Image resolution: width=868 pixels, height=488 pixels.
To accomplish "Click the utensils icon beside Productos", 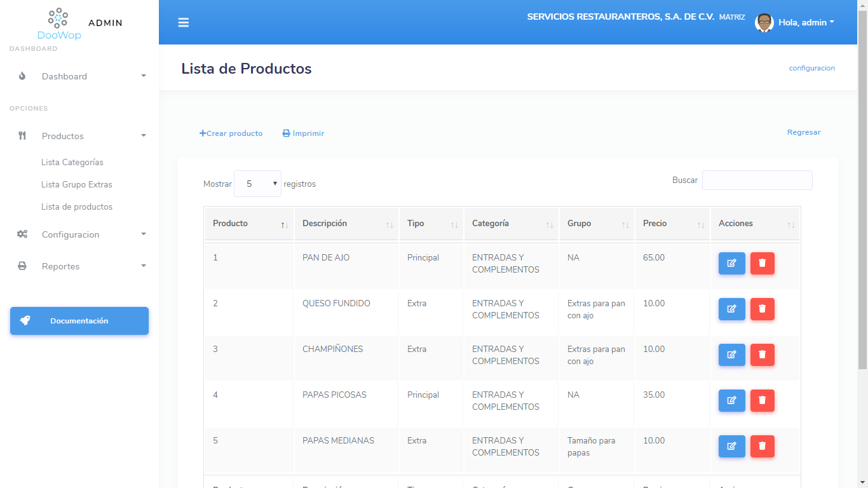I will (22, 135).
